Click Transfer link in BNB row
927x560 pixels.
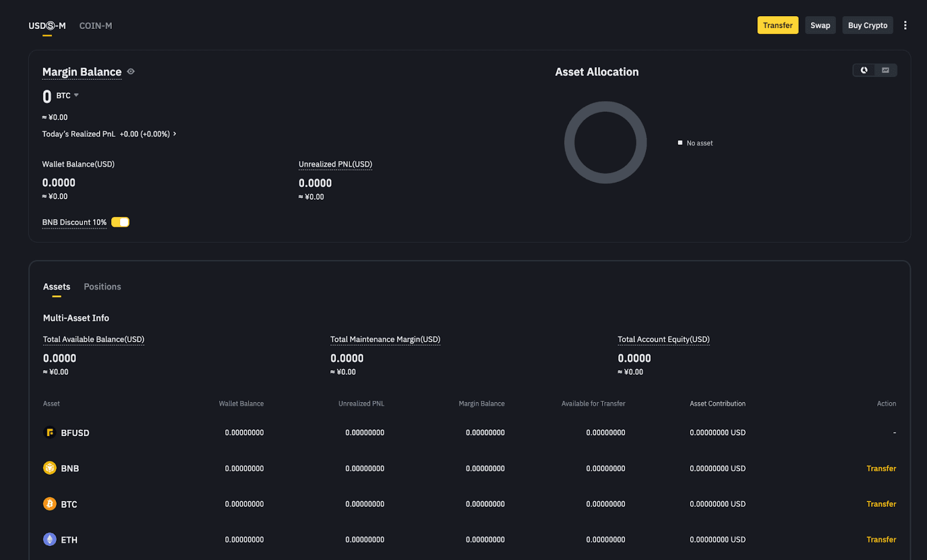pos(881,469)
